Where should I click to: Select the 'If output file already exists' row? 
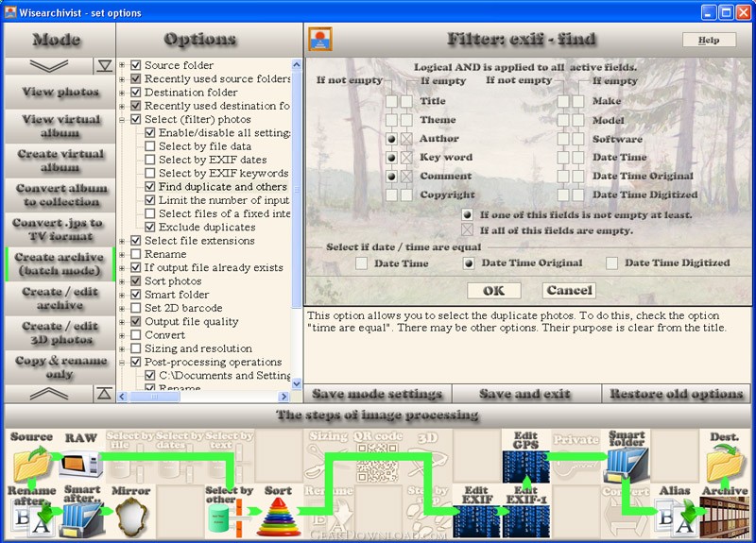tap(214, 267)
